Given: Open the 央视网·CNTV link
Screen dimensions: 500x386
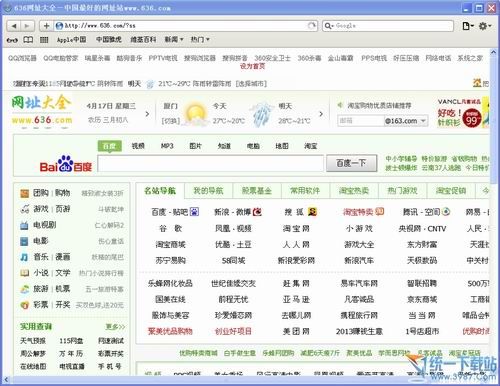Looking at the screenshot, I should click(x=422, y=229).
